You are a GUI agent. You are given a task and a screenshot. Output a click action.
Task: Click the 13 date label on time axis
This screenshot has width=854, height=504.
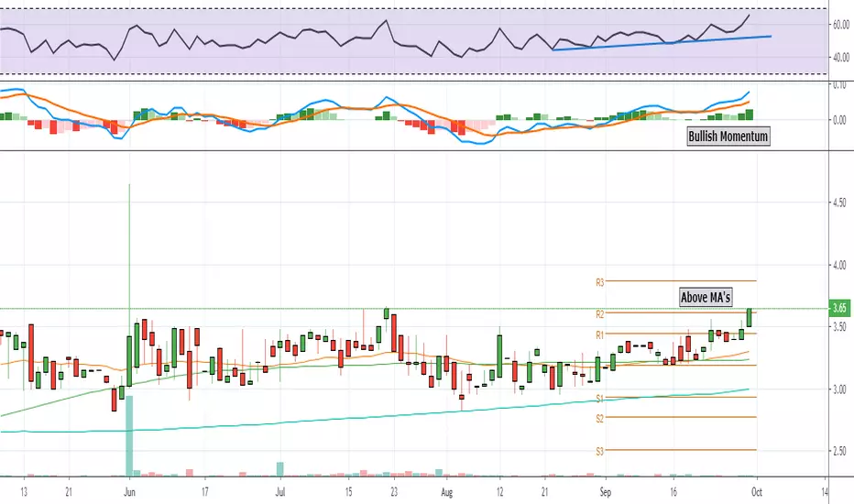point(24,492)
